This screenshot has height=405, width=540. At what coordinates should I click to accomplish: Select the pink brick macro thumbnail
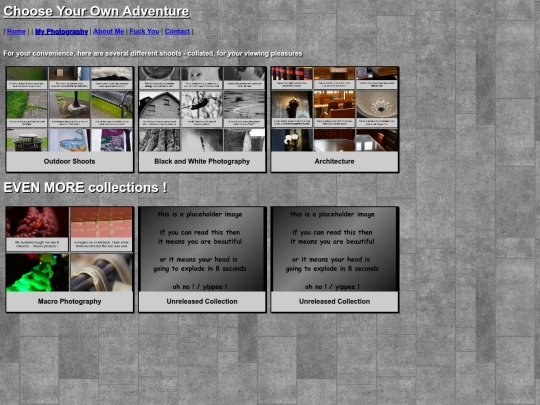[x=101, y=222]
